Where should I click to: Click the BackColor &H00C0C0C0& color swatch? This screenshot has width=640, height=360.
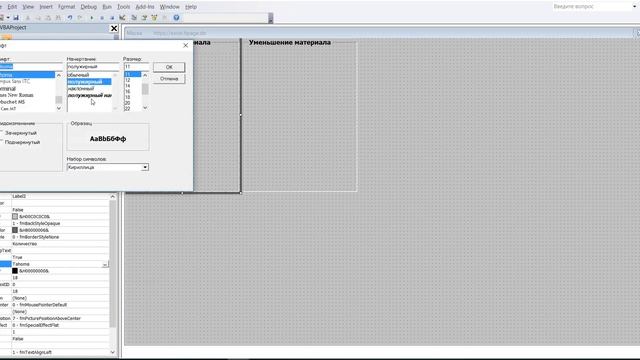pyautogui.click(x=15, y=216)
